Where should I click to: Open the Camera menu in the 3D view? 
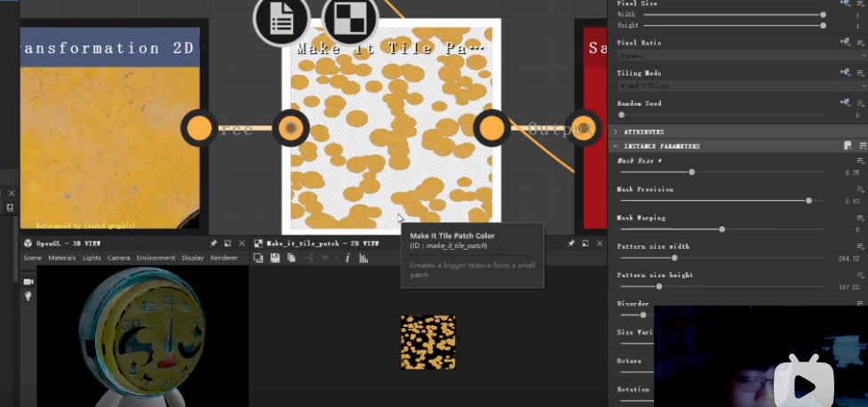tap(118, 258)
